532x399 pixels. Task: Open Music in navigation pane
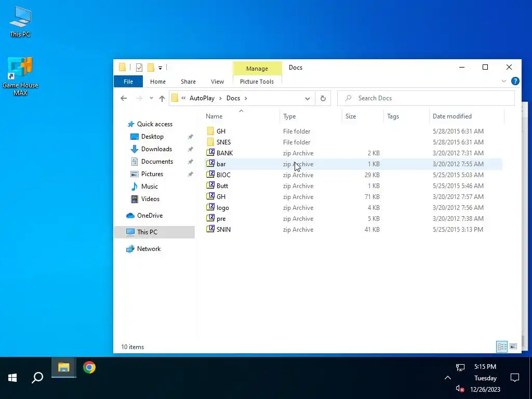[x=149, y=187]
